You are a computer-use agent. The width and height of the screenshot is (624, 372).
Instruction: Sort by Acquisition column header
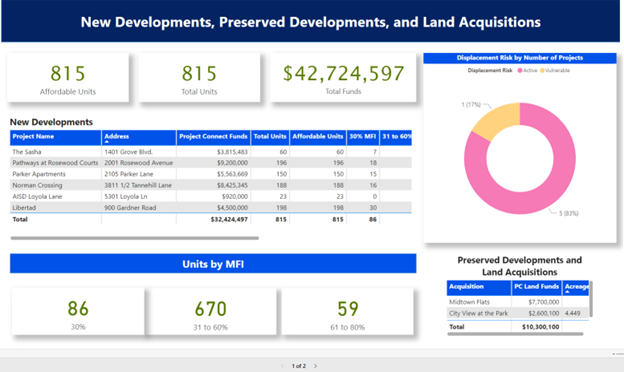[x=479, y=287]
